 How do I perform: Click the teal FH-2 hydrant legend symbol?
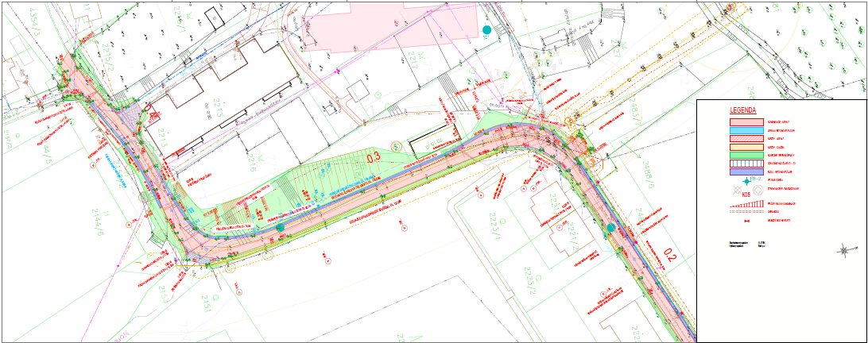click(x=746, y=181)
